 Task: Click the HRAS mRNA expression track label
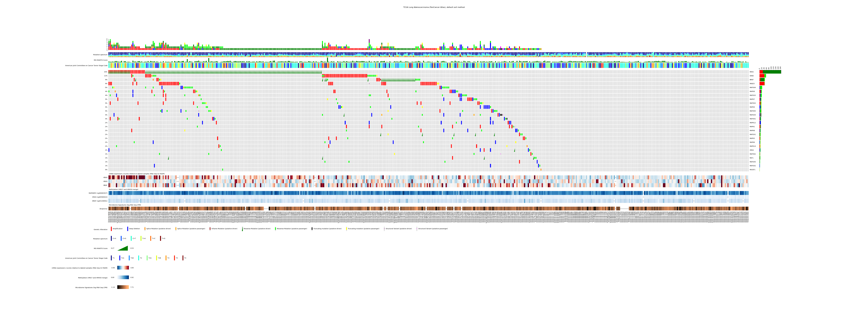click(x=105, y=182)
